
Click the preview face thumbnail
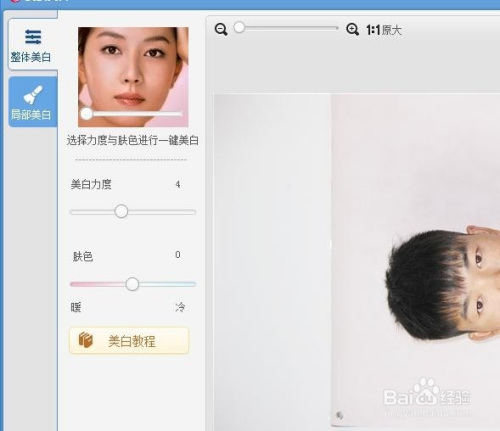(133, 77)
